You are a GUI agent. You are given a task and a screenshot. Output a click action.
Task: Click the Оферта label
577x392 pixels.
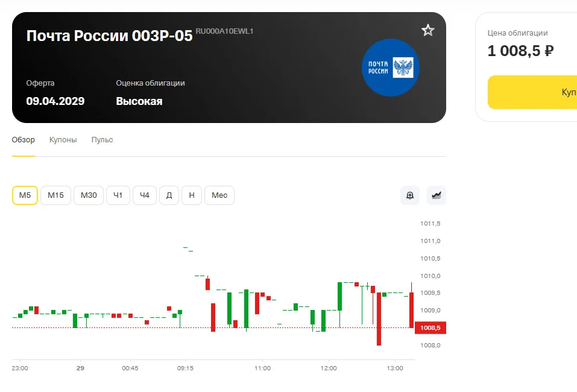(x=40, y=83)
